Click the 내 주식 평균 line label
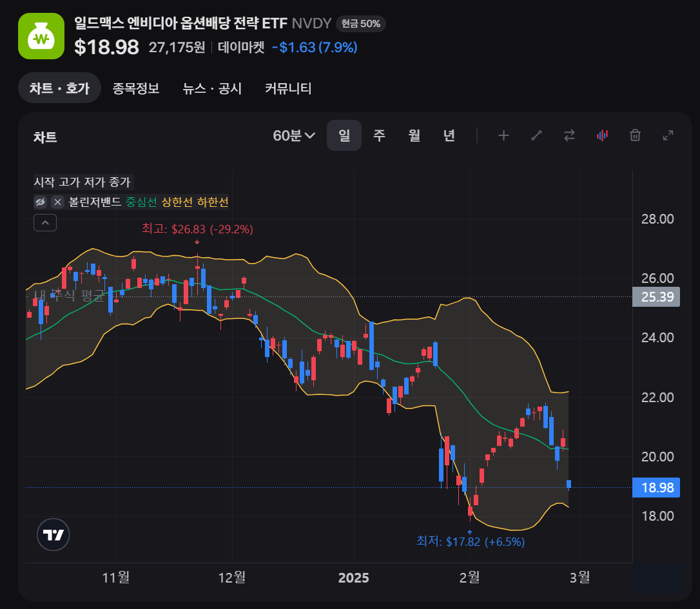The image size is (700, 609). [x=70, y=295]
